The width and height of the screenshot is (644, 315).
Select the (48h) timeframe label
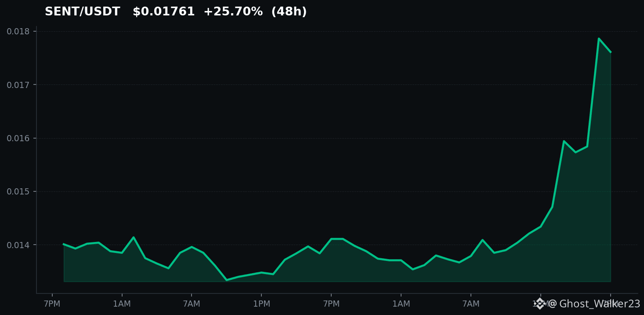tap(289, 12)
